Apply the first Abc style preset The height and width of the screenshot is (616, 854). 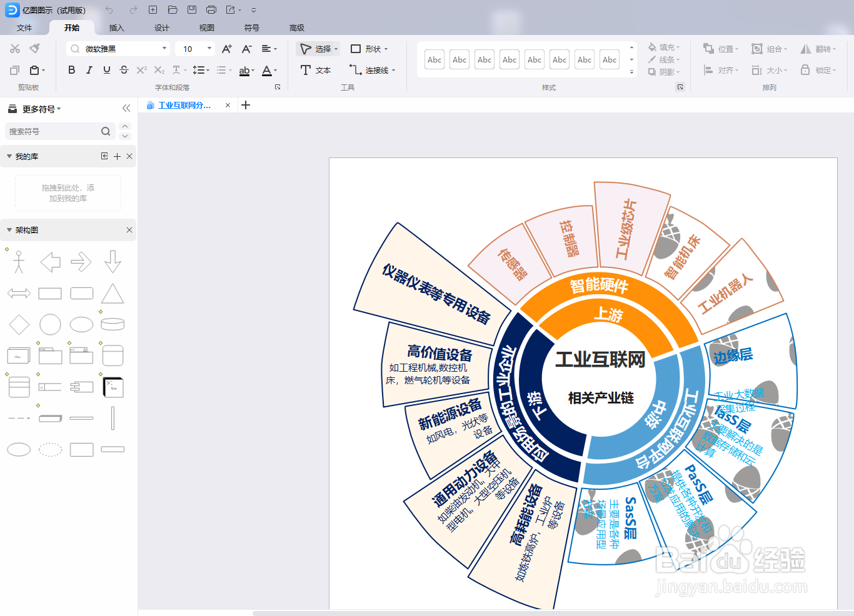coord(435,60)
